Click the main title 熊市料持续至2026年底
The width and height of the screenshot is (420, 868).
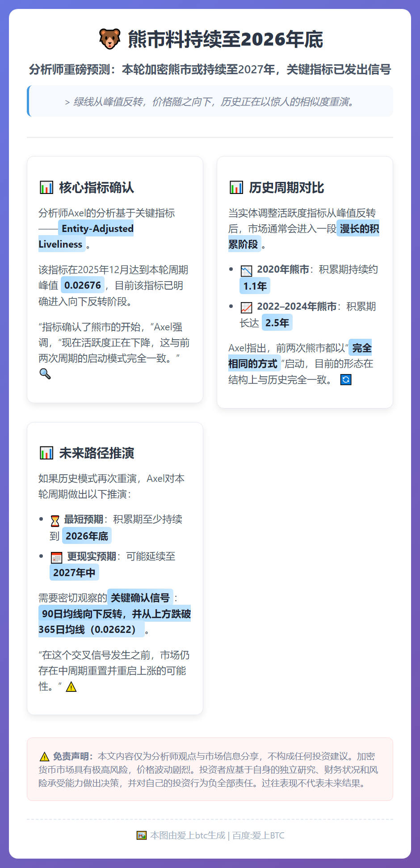point(225,39)
